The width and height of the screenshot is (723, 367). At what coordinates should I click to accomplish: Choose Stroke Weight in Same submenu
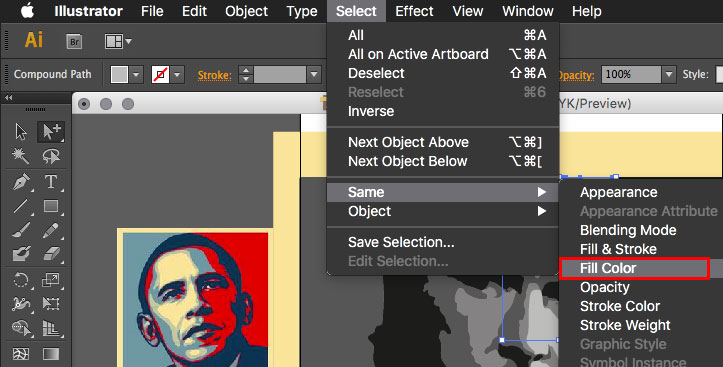pos(641,325)
